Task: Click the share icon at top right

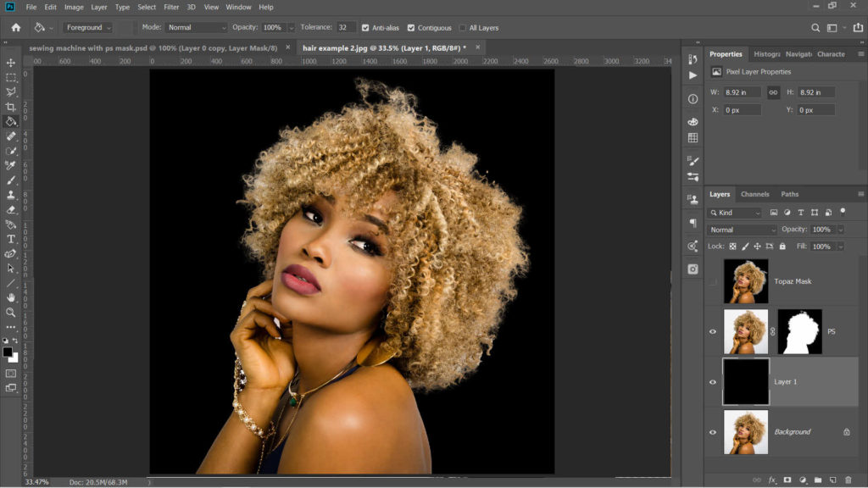Action: [x=858, y=28]
